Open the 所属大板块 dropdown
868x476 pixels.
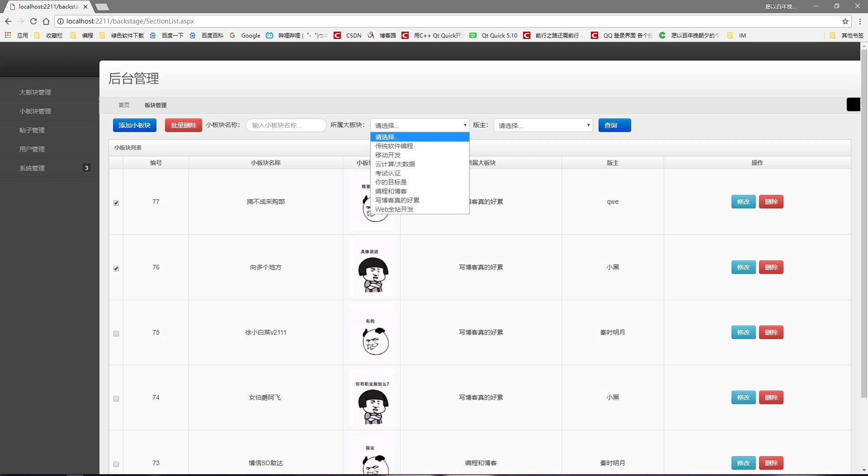pos(420,125)
